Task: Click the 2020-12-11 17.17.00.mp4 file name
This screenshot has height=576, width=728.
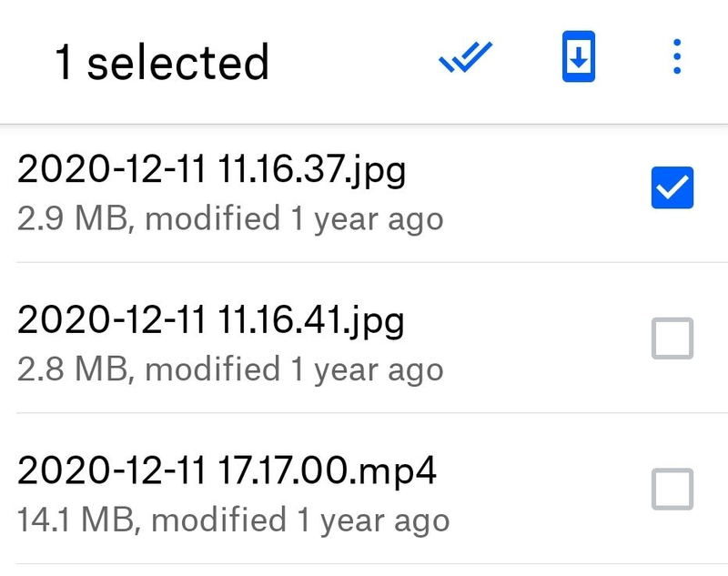Action: click(x=227, y=470)
